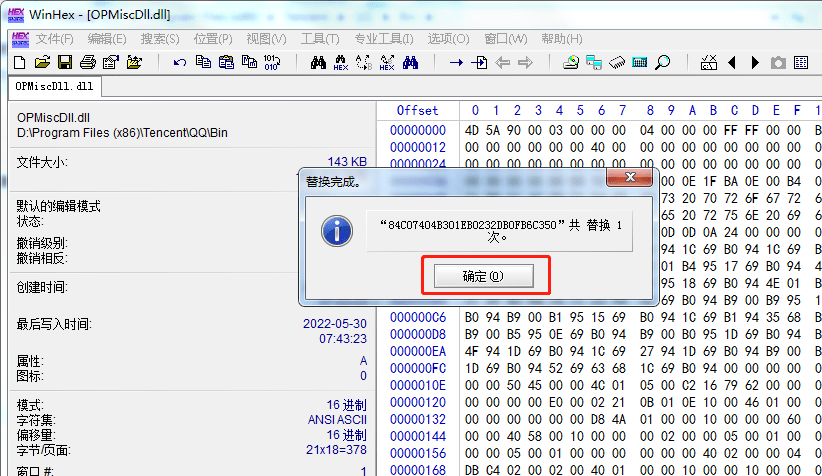Open Replace Text toolbar icon
This screenshot has width=822, height=476.
pos(364,62)
